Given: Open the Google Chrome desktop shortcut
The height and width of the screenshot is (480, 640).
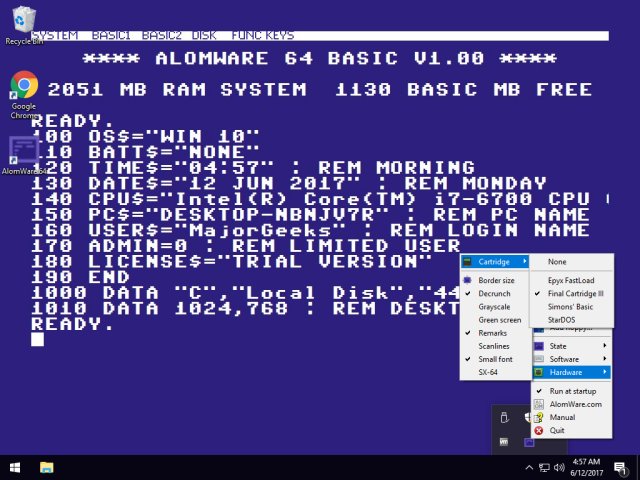Looking at the screenshot, I should click(x=24, y=95).
